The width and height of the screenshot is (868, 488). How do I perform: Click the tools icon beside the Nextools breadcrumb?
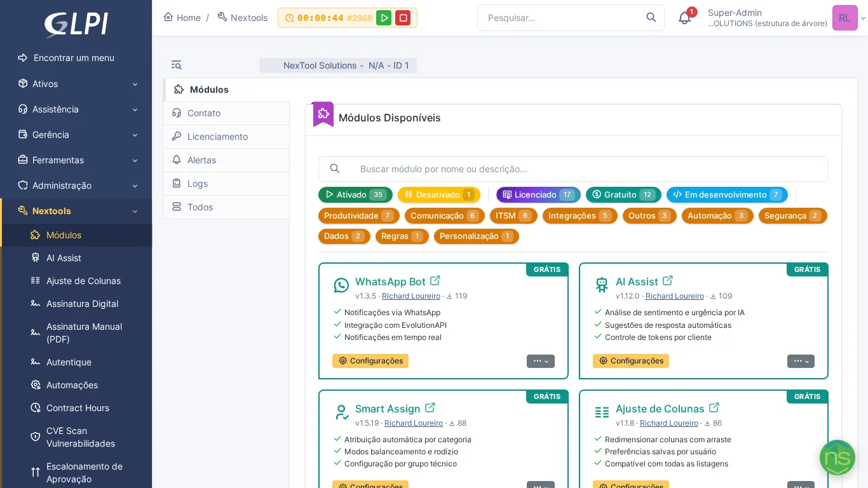(x=222, y=17)
